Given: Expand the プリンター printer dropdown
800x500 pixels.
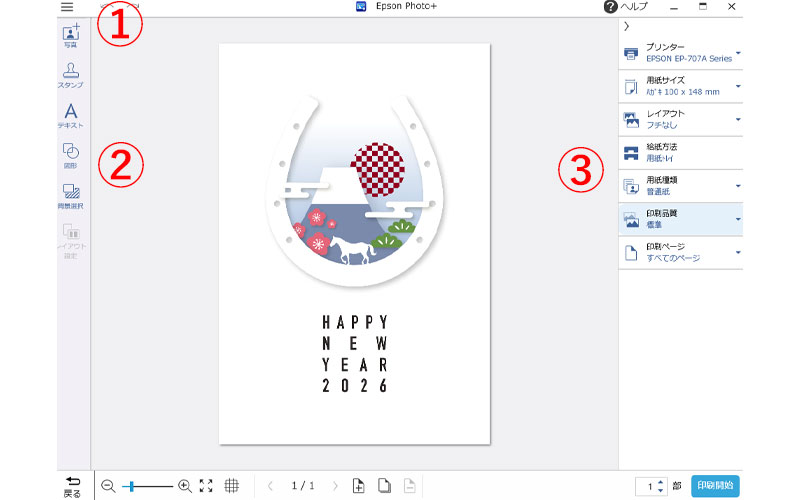Looking at the screenshot, I should click(681, 53).
